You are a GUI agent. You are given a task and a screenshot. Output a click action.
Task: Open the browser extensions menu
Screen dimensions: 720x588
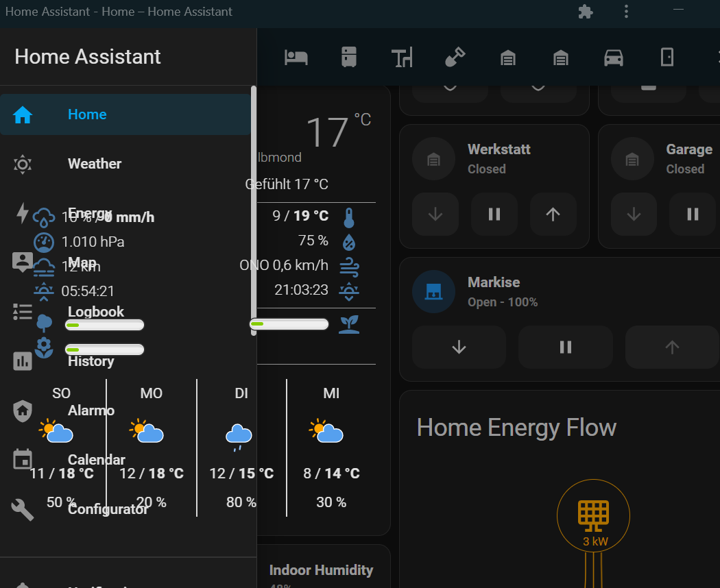[586, 11]
